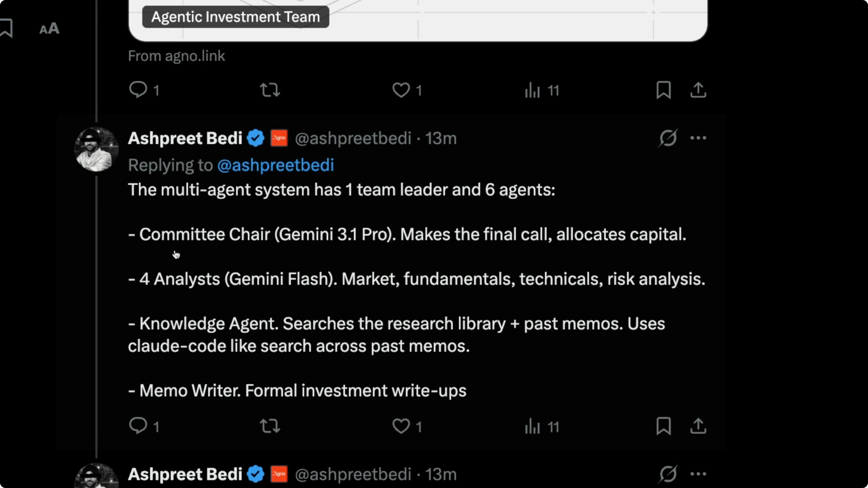The width and height of the screenshot is (868, 488).
Task: Share the top post via upload icon
Action: click(698, 90)
